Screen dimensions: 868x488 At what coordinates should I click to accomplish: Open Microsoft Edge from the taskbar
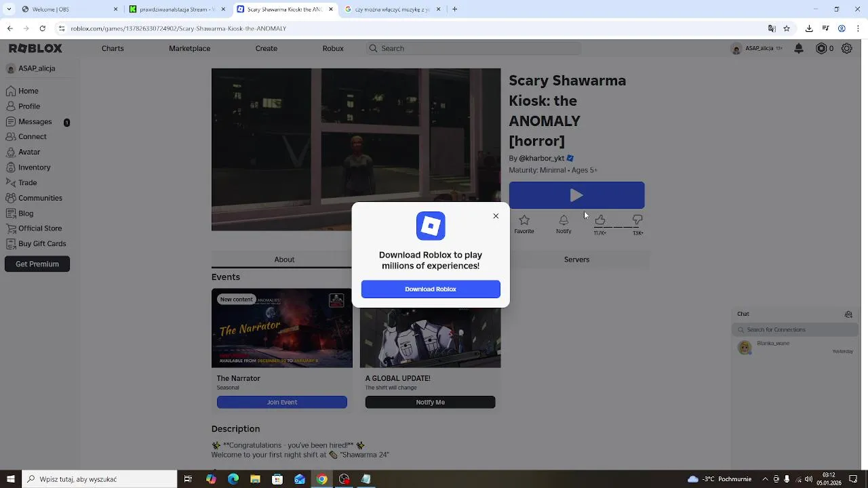pyautogui.click(x=233, y=479)
